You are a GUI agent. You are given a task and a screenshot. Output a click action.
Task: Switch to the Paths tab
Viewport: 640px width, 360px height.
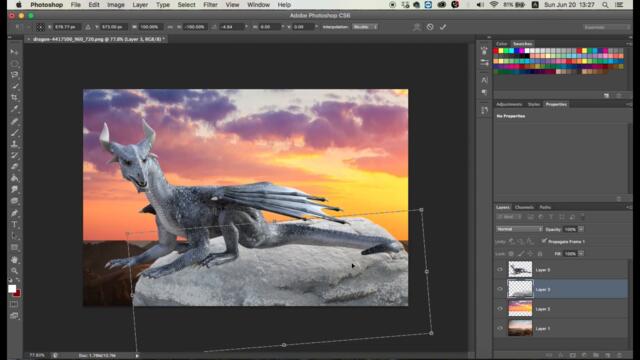(545, 207)
